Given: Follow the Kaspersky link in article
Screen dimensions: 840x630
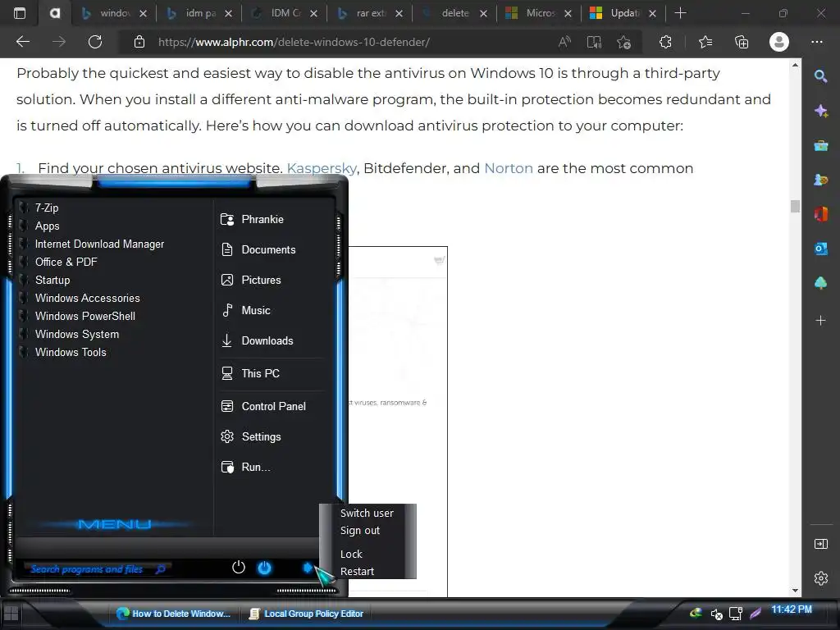Looking at the screenshot, I should click(x=322, y=168).
